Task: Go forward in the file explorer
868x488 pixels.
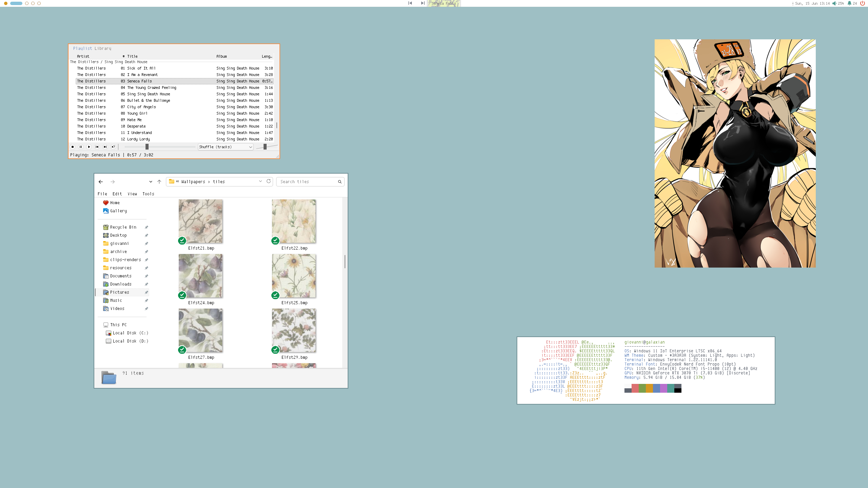Action: tap(113, 182)
